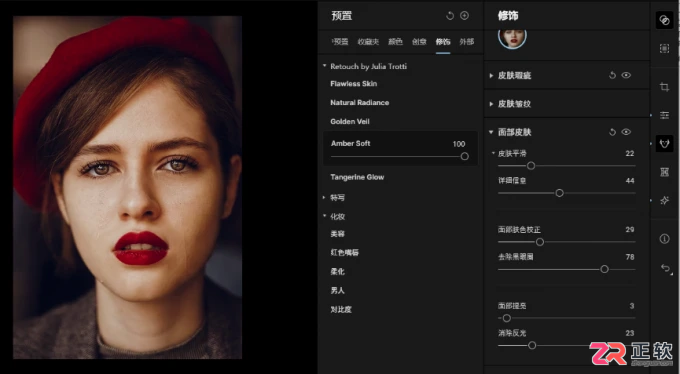
Task: Select the 修饰 presets tab
Action: [x=443, y=42]
